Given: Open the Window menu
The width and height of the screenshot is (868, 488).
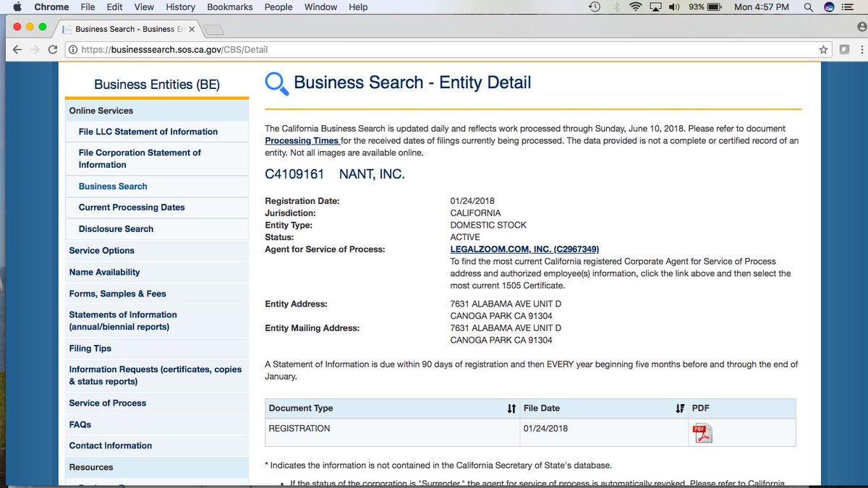Looking at the screenshot, I should (320, 7).
